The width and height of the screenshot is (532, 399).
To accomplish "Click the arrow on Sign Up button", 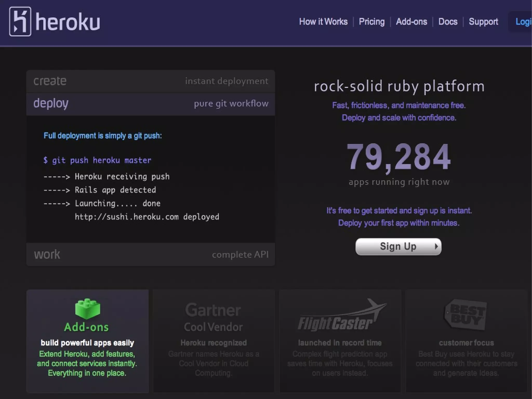I will 436,246.
